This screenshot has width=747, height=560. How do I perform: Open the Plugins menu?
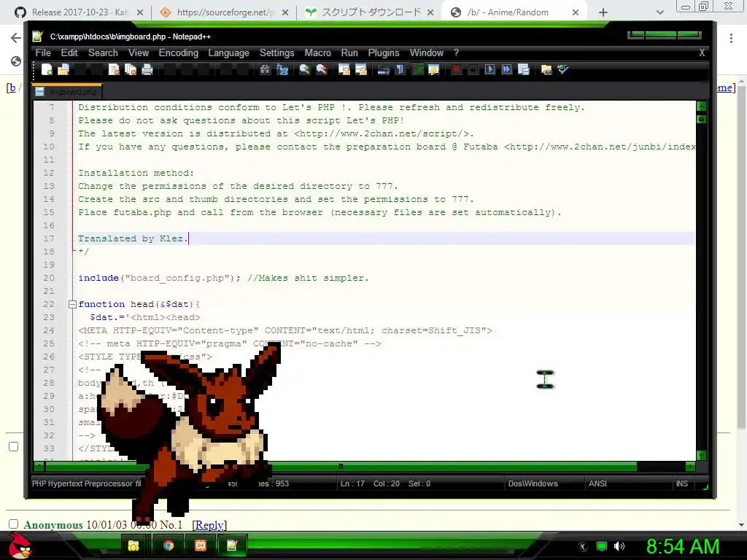point(384,52)
